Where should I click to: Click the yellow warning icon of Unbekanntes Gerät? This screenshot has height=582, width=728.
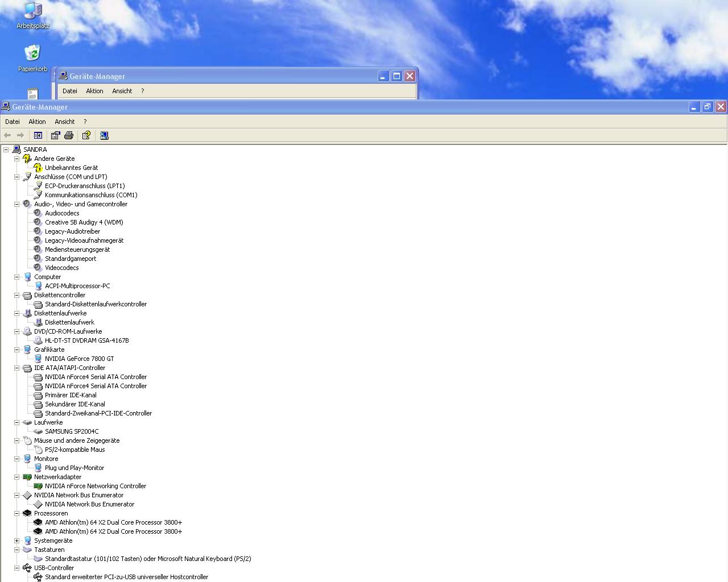tap(38, 168)
